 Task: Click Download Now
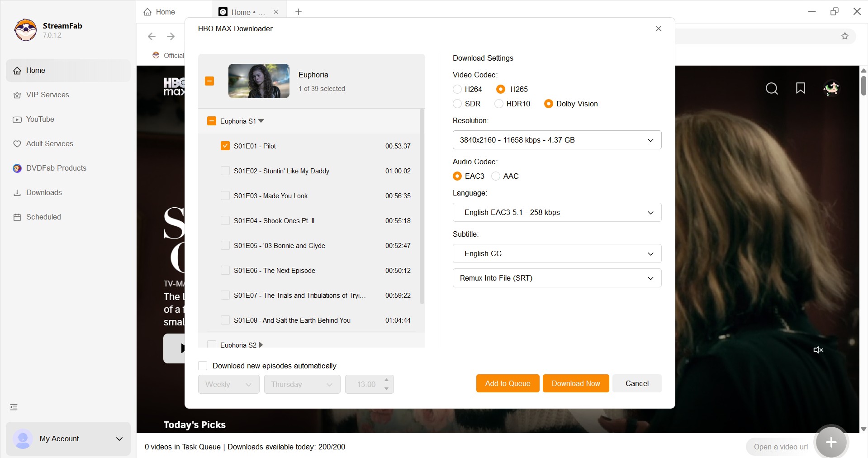click(x=575, y=383)
